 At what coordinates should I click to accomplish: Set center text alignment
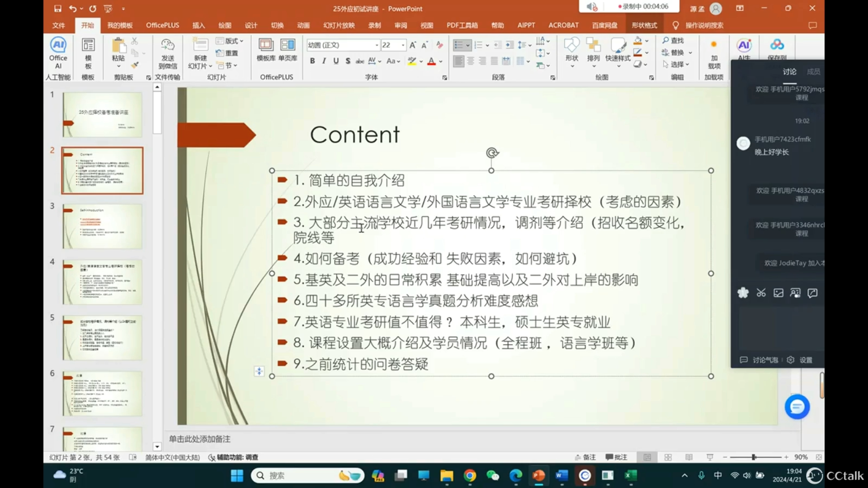click(471, 61)
